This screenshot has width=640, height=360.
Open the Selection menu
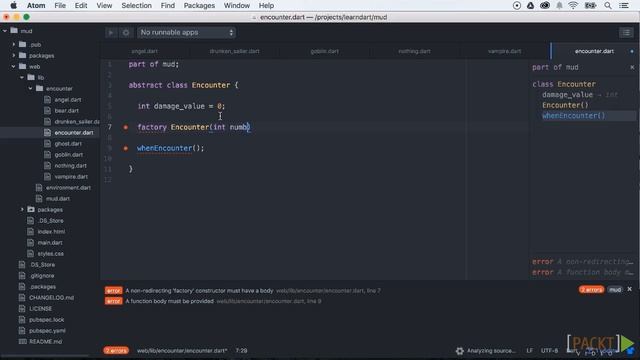(x=136, y=6)
